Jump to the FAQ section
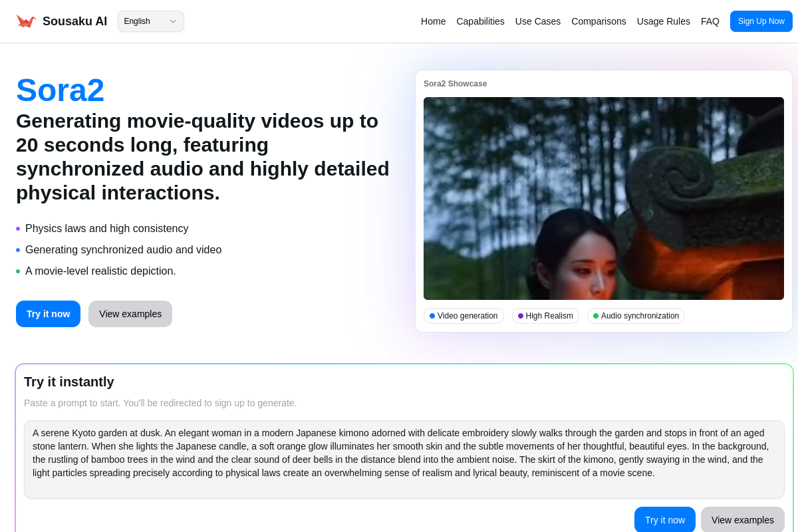Image resolution: width=798 pixels, height=532 pixels. pos(710,21)
